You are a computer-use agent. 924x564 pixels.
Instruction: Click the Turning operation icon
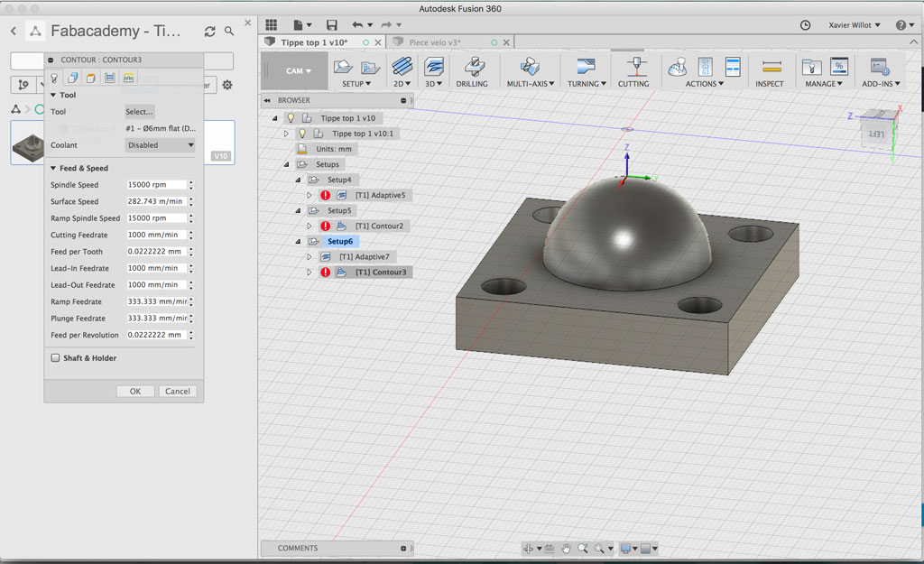click(x=586, y=67)
